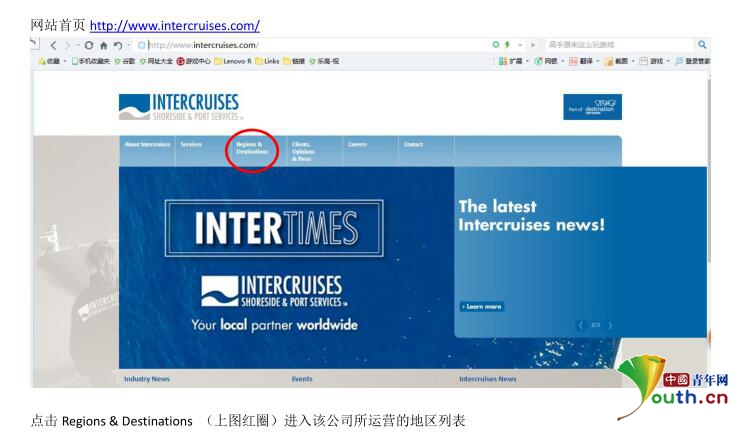Click the go arrow beside the address bar
Image resolution: width=753 pixels, height=435 pixels.
click(533, 45)
